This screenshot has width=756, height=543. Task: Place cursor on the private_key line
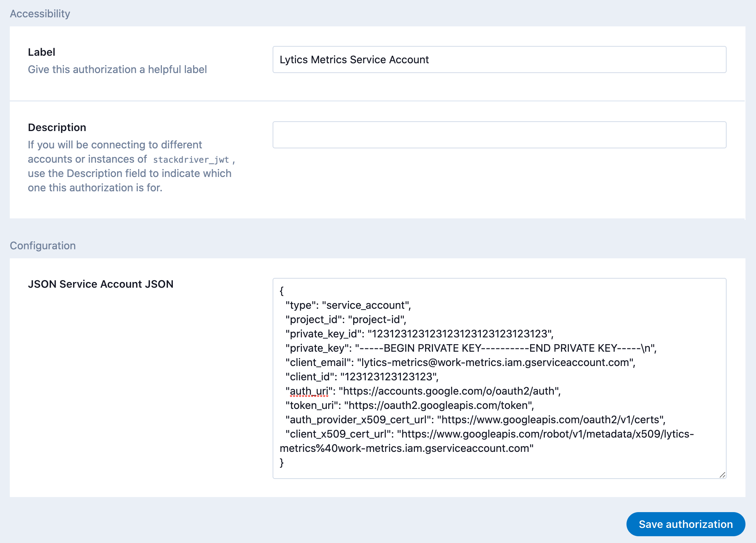point(471,348)
